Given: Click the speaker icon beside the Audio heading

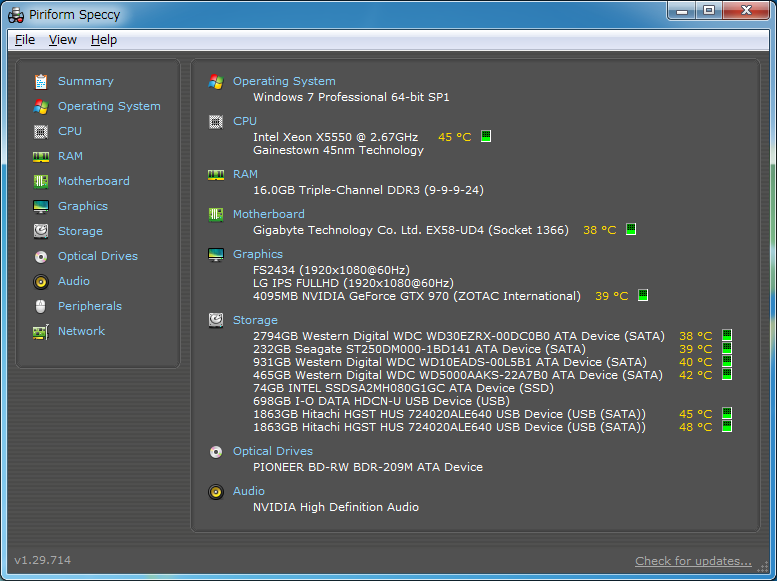Looking at the screenshot, I should point(216,492).
